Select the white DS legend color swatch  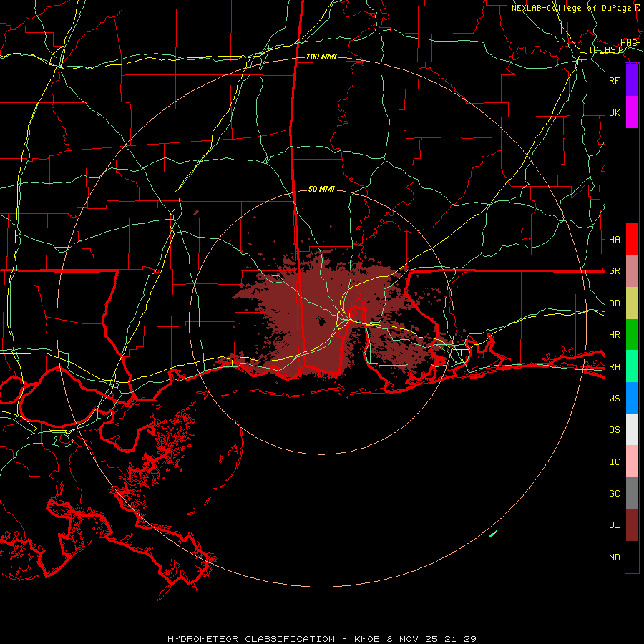click(x=632, y=429)
